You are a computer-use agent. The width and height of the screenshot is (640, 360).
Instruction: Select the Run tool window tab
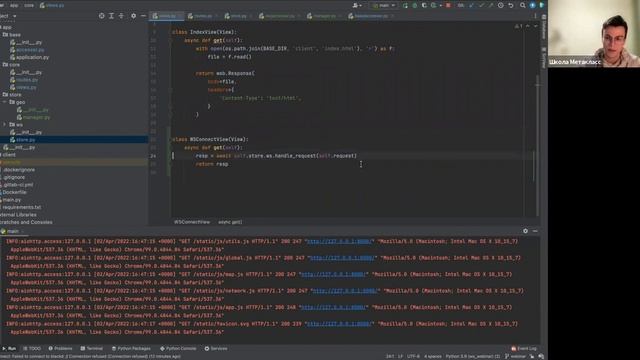[9, 349]
